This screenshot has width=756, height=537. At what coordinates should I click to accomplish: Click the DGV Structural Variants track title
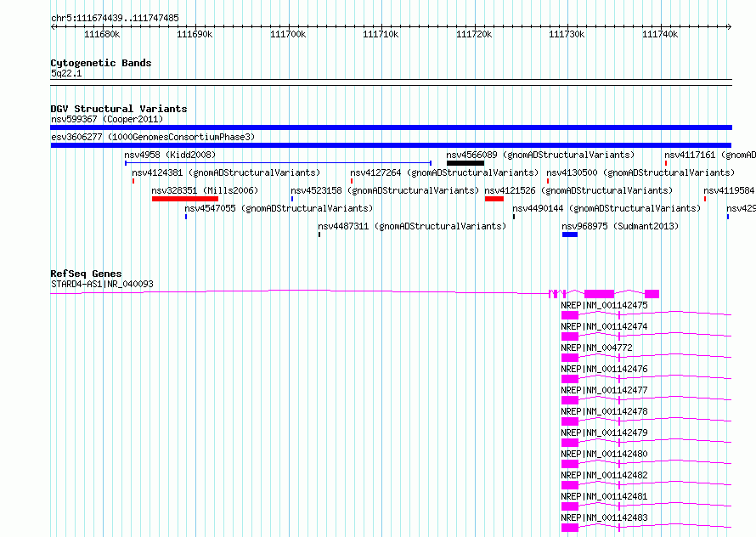coord(119,109)
